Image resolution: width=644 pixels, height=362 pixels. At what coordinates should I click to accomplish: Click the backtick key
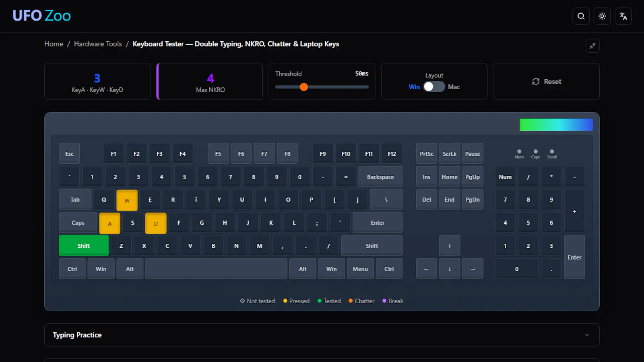[69, 177]
